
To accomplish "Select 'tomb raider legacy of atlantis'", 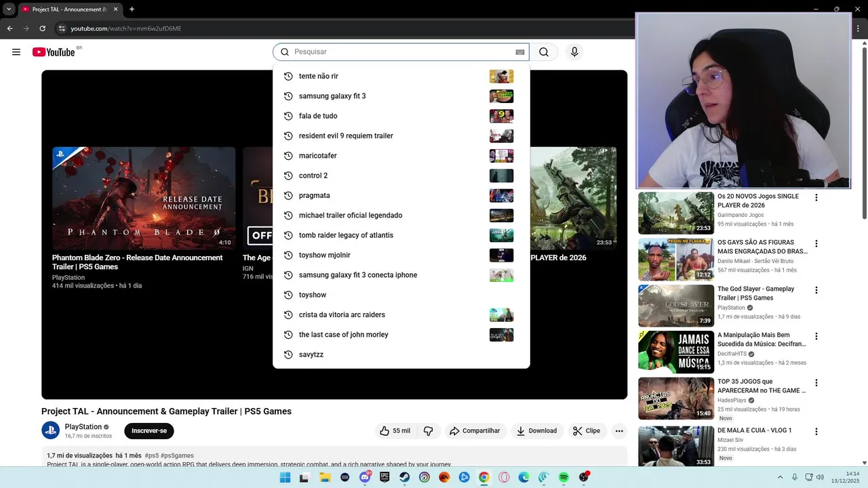I will pyautogui.click(x=401, y=235).
